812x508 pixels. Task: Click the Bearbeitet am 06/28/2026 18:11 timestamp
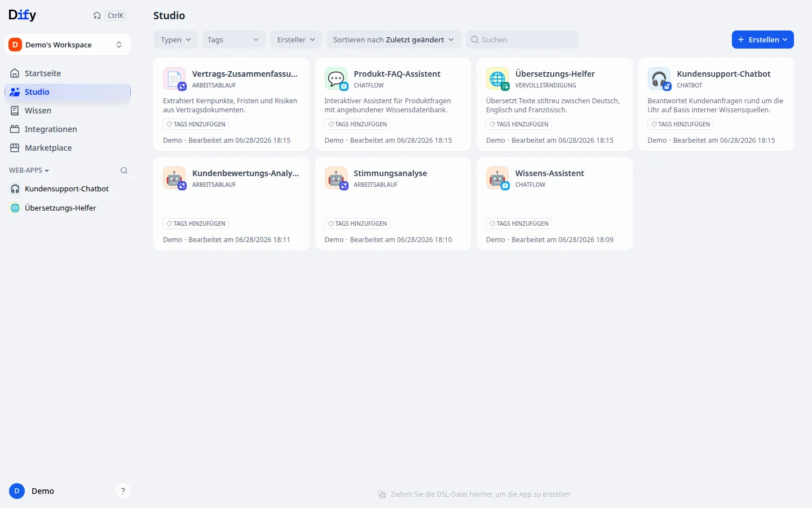[x=239, y=240]
